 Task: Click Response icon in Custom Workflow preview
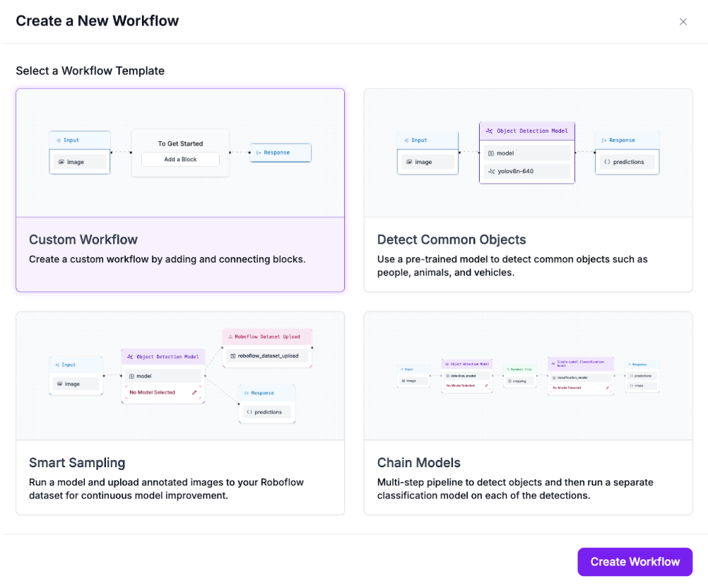point(259,153)
